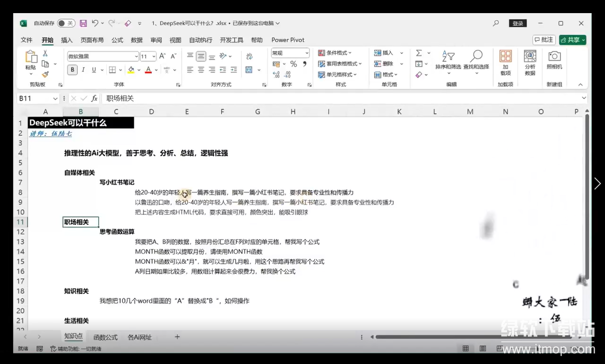Toggle Italic formatting button
This screenshot has height=364, width=605.
point(83,70)
